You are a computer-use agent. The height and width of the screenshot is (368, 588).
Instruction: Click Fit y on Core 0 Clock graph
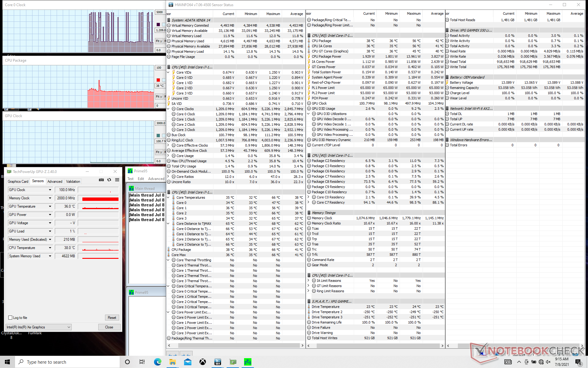pos(159,41)
